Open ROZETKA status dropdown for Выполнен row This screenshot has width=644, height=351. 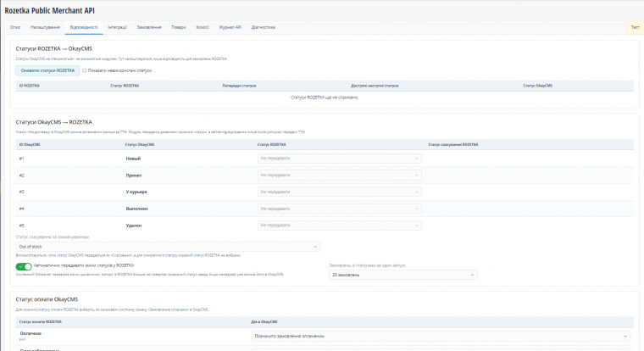[339, 209]
